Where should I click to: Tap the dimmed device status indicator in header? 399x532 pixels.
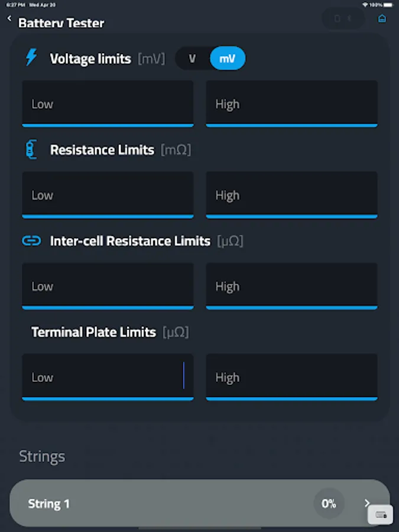[x=343, y=18]
